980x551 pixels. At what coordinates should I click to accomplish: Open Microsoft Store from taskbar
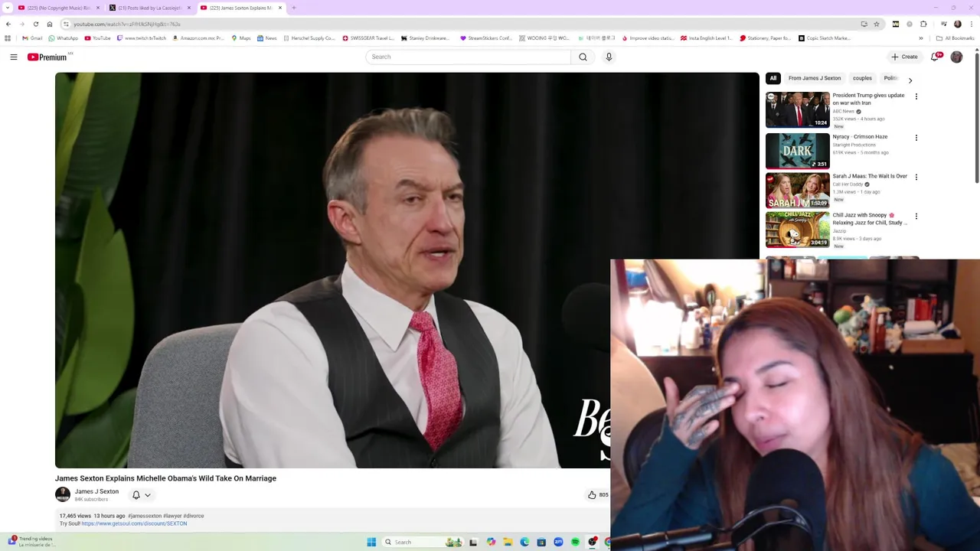point(541,542)
